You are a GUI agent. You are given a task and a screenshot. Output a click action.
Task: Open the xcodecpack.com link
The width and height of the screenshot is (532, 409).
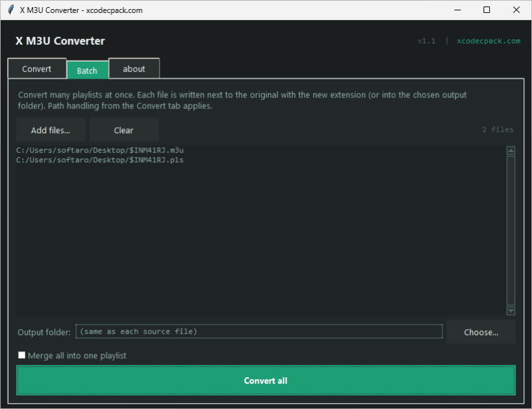point(489,41)
